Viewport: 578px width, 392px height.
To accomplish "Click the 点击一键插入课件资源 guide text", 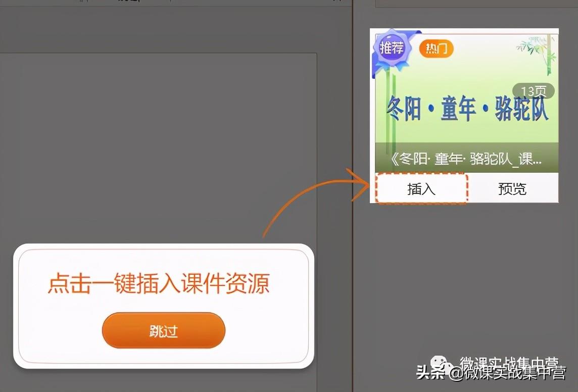I will 159,283.
